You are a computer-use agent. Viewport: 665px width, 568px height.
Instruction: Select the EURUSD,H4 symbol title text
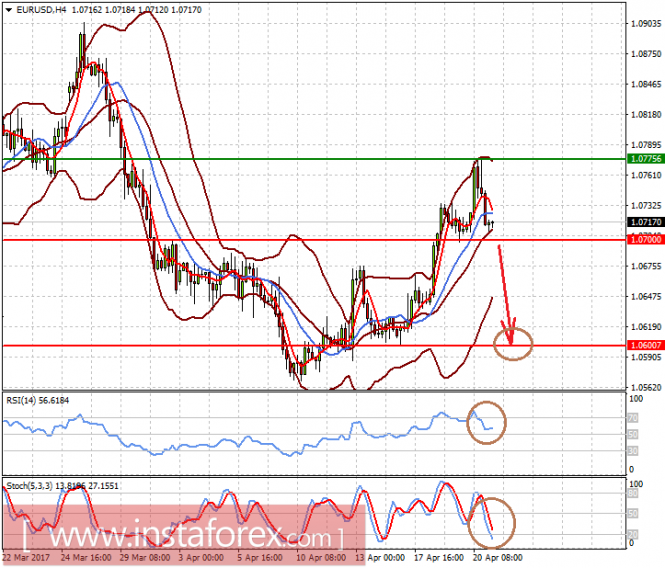[41, 10]
